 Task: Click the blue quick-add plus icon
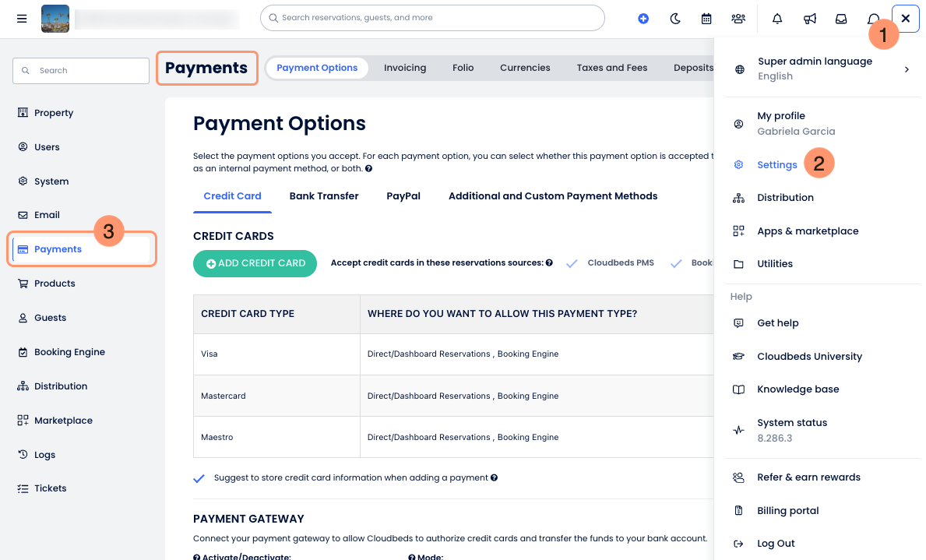pos(643,19)
